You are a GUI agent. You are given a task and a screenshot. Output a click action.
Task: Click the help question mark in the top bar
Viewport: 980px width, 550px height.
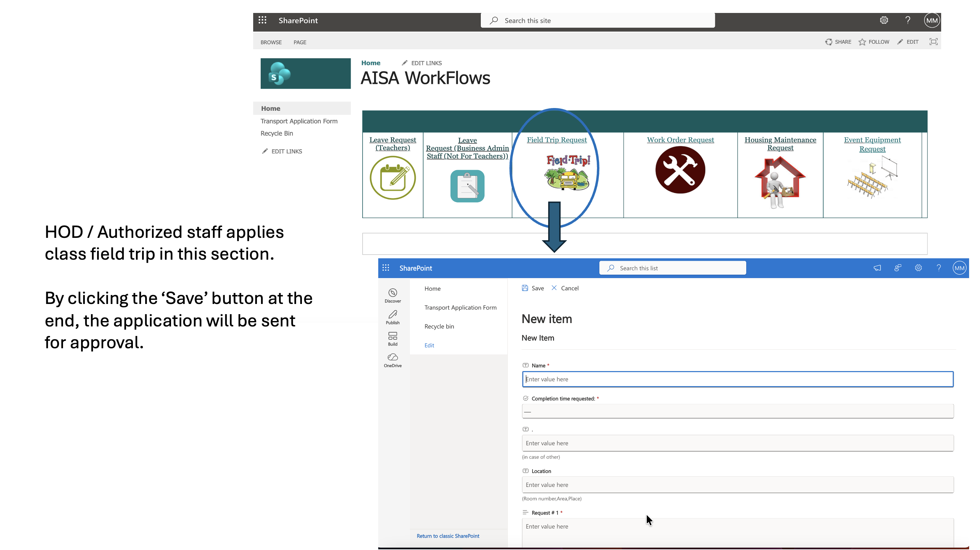pyautogui.click(x=908, y=20)
